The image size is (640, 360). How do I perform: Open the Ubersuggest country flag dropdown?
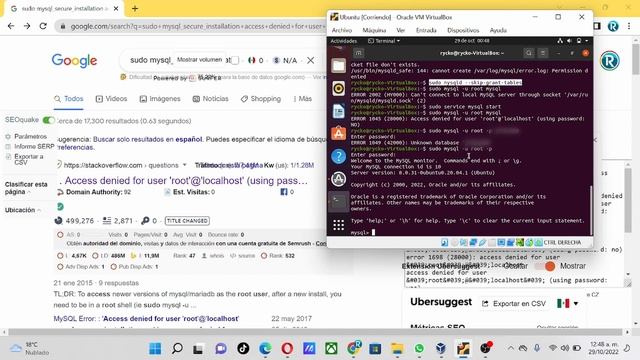[568, 303]
